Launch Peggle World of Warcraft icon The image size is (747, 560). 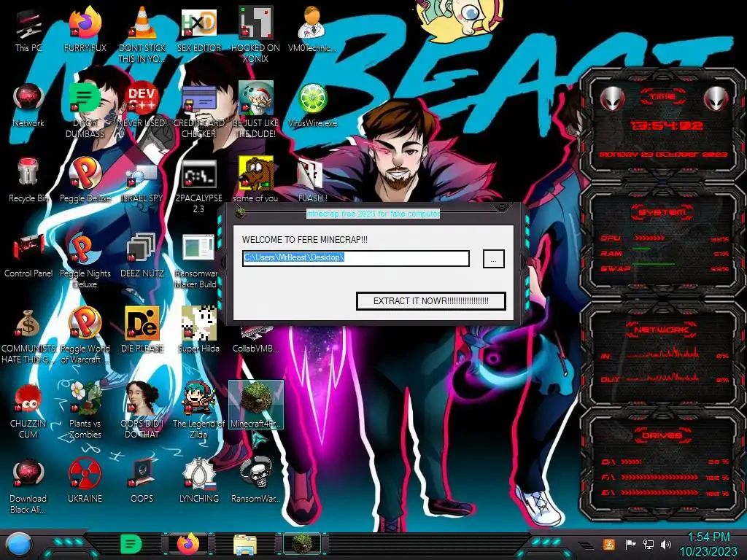click(x=85, y=336)
